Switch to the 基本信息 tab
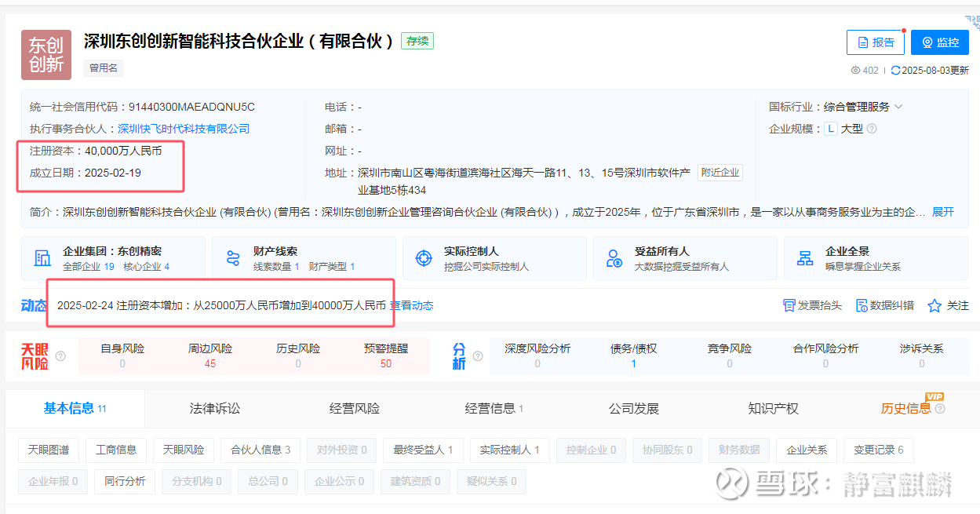 coord(75,408)
